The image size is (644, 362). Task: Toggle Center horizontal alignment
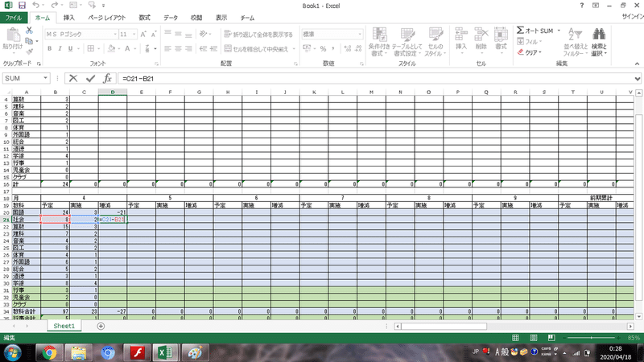(178, 48)
